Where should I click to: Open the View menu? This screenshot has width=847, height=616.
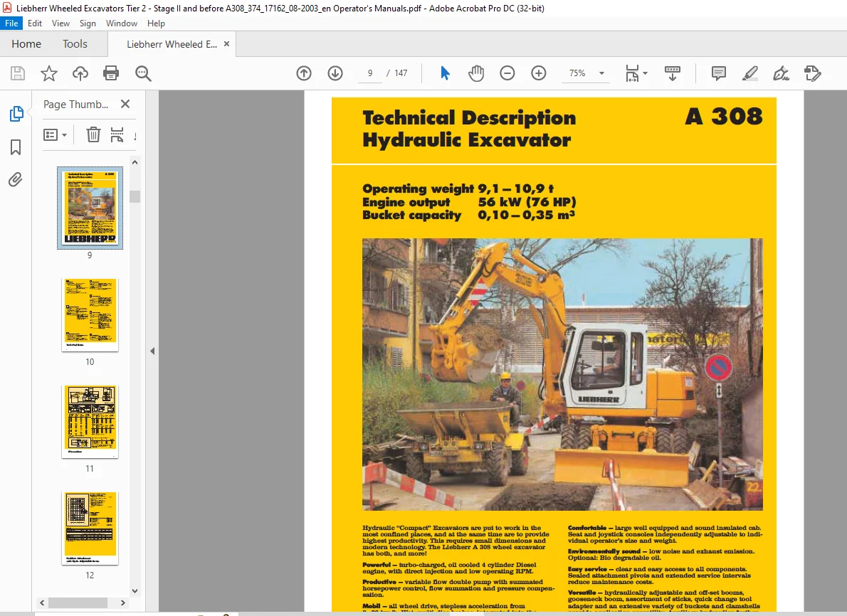point(60,23)
